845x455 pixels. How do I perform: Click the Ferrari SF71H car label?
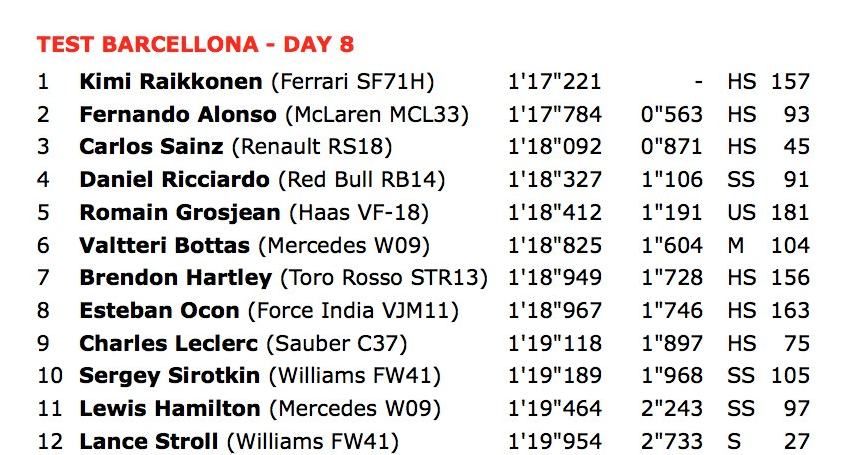coord(352,81)
